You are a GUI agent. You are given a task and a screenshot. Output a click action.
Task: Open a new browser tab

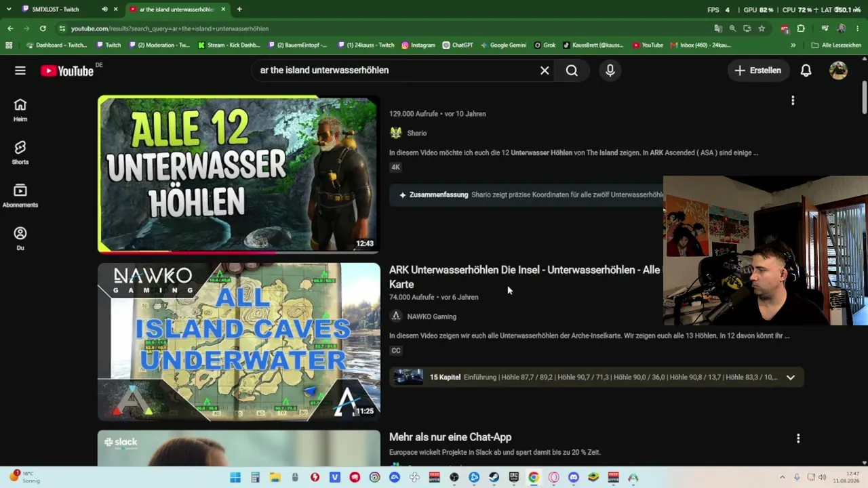(239, 9)
